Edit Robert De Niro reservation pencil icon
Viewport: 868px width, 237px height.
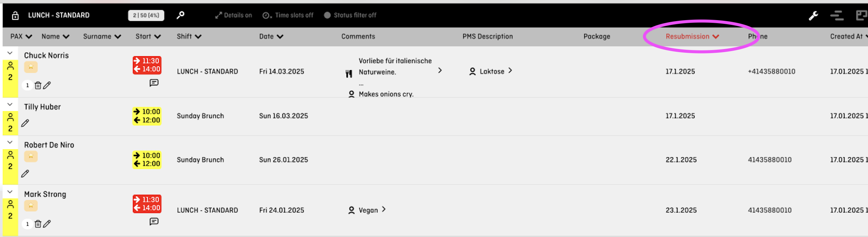[25, 174]
